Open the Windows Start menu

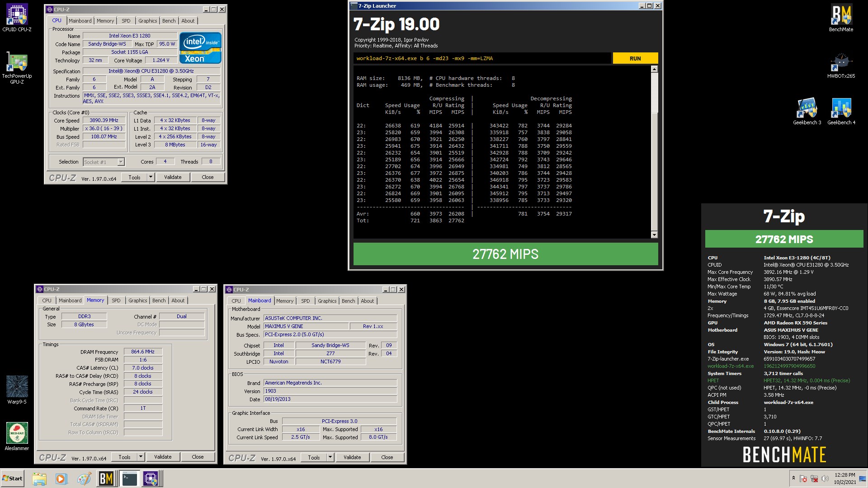pyautogui.click(x=12, y=479)
